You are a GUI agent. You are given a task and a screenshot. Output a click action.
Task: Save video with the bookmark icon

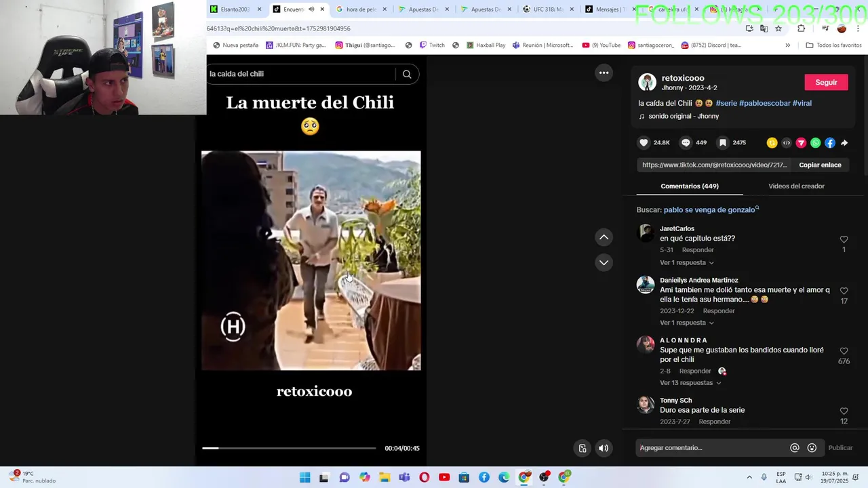[723, 142]
